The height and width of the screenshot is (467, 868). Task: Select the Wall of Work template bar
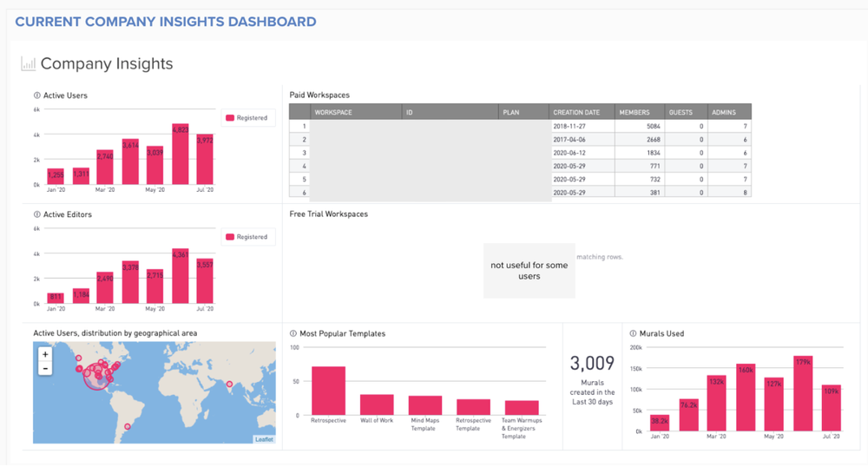(377, 405)
